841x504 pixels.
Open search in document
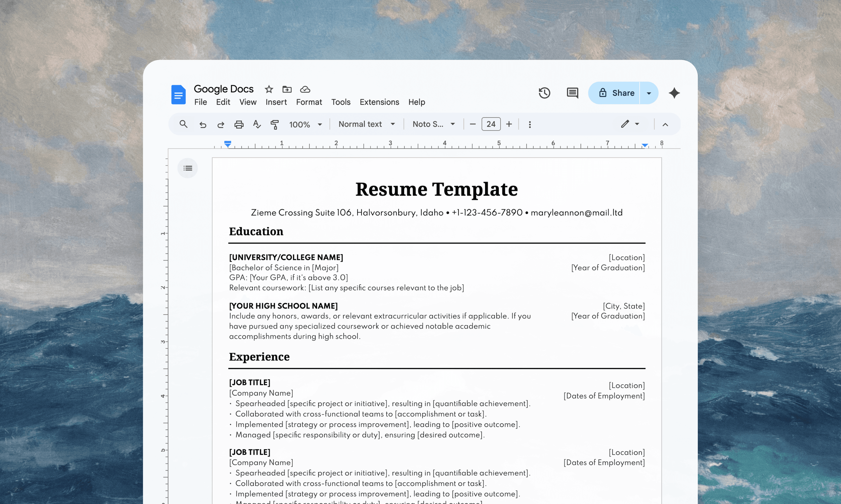184,124
